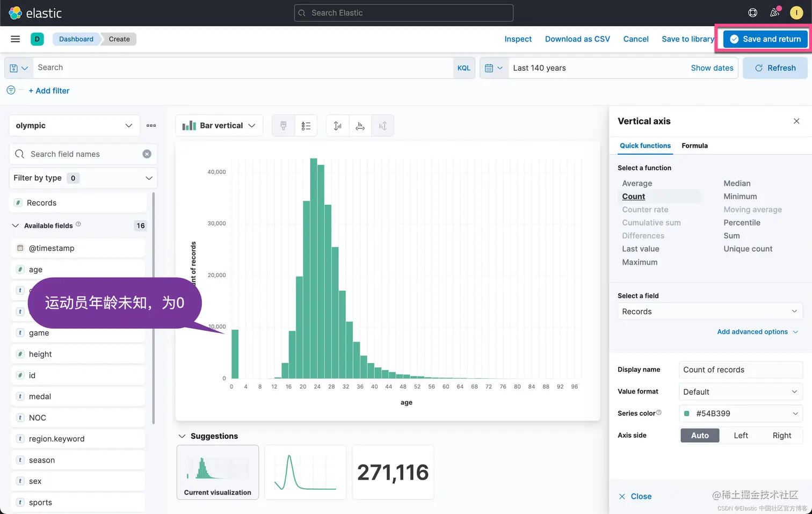Image resolution: width=812 pixels, height=514 pixels.
Task: Close the Vertical axis panel with X
Action: (x=796, y=121)
